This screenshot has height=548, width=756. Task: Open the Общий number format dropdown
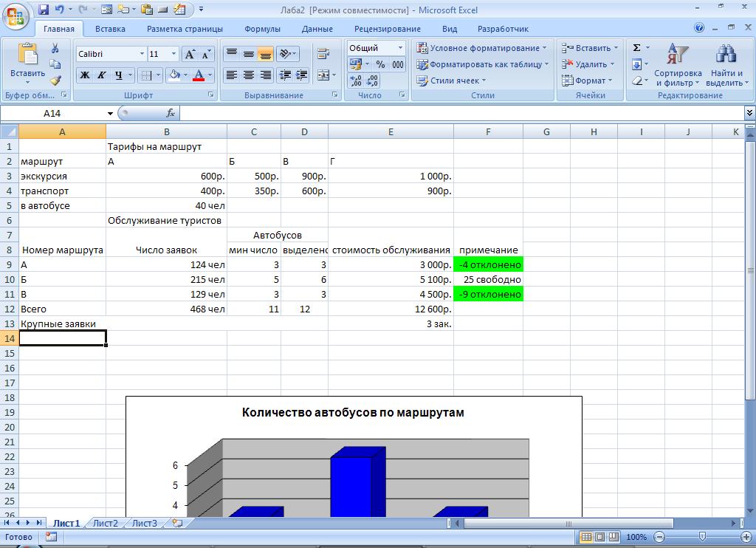click(399, 48)
